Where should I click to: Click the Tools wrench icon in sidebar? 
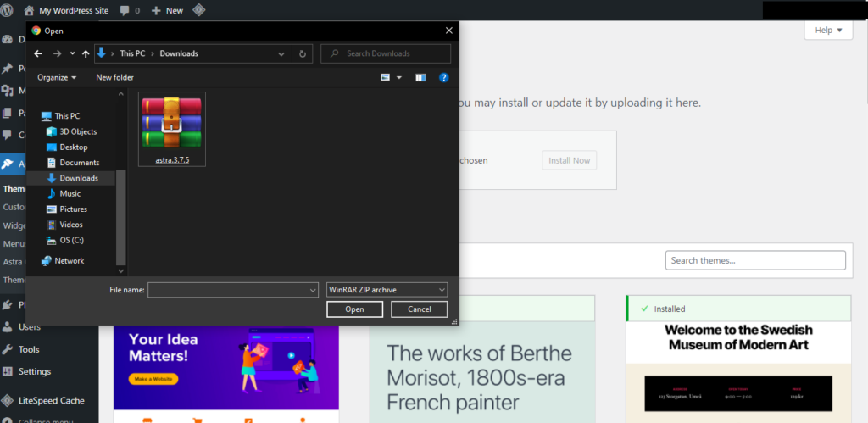(x=7, y=349)
